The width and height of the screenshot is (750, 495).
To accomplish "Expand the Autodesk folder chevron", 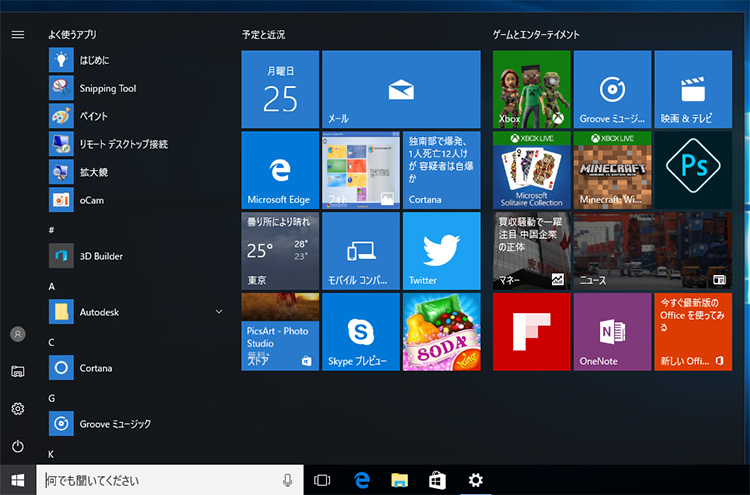I will [219, 312].
